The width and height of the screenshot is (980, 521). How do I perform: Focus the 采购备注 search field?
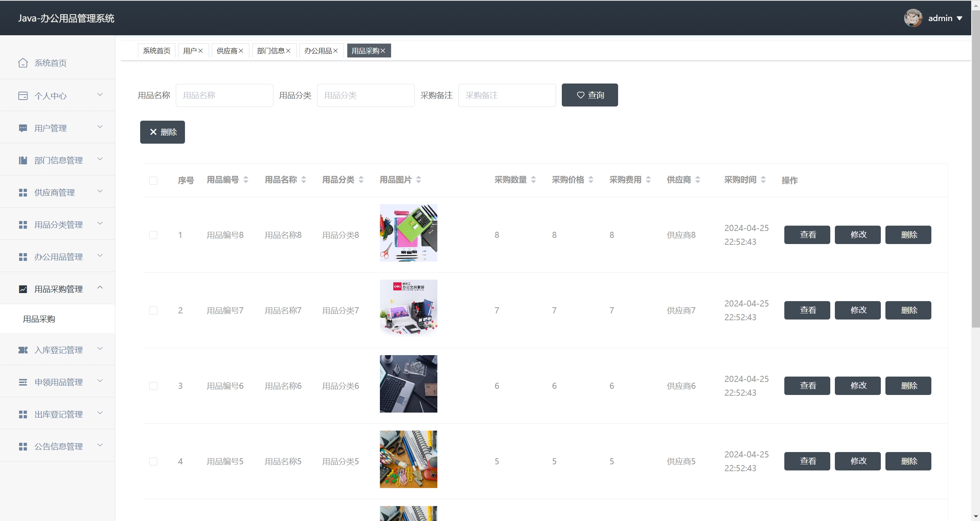click(507, 95)
